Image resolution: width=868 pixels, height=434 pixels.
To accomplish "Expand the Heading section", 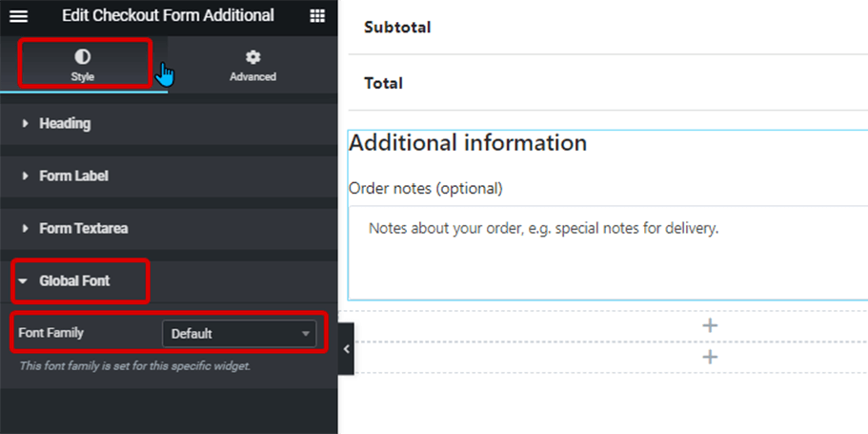I will coord(65,124).
